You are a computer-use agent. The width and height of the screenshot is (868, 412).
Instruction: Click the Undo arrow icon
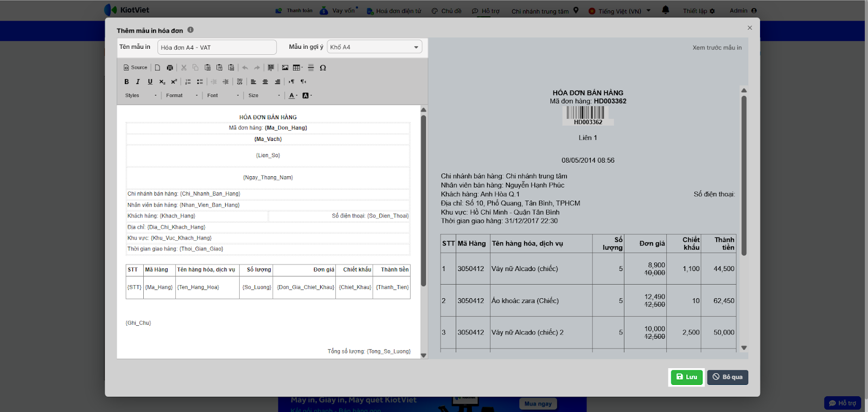245,68
